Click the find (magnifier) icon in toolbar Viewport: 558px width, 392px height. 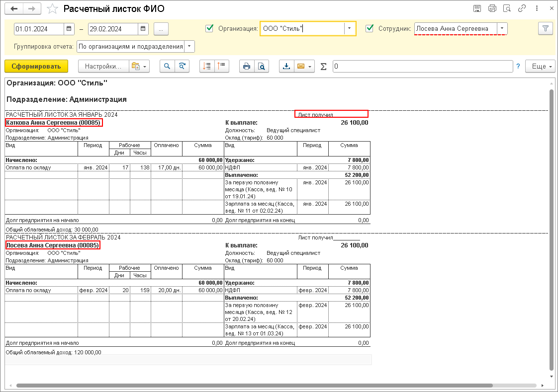168,67
